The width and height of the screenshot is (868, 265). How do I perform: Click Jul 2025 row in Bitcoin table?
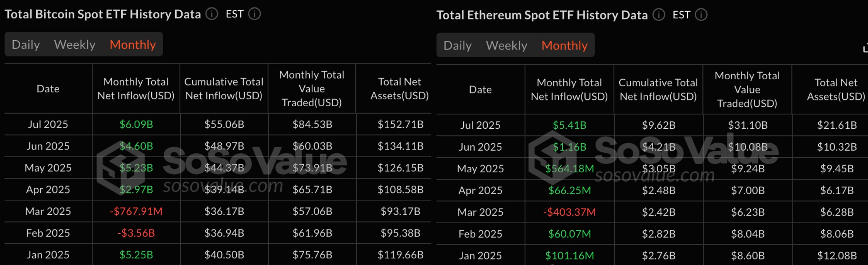point(48,124)
